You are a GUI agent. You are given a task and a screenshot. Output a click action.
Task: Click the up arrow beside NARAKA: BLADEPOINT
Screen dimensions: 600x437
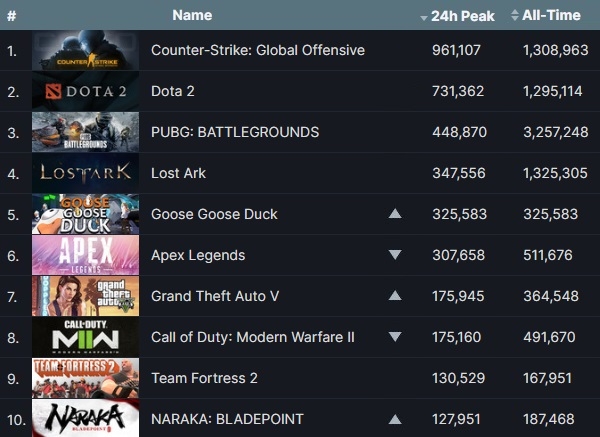pyautogui.click(x=395, y=420)
